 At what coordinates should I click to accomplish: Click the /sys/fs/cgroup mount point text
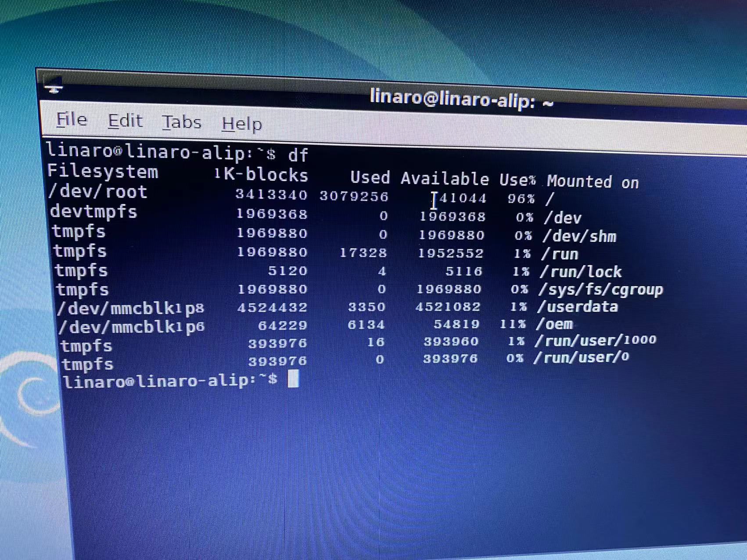[600, 289]
